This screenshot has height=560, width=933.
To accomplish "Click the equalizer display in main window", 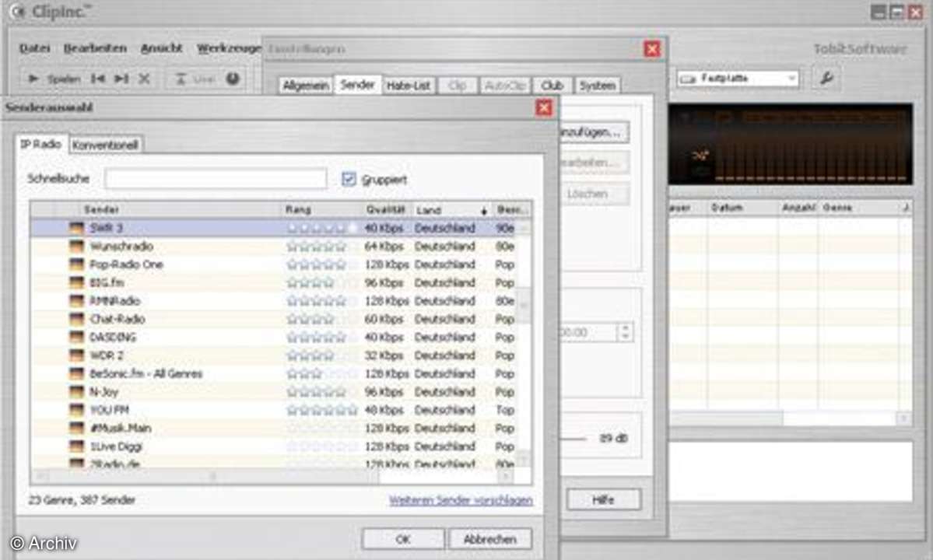I will pos(790,144).
